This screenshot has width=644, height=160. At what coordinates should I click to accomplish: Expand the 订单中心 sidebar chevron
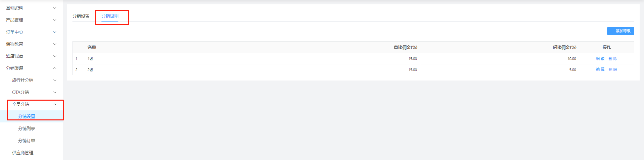55,32
